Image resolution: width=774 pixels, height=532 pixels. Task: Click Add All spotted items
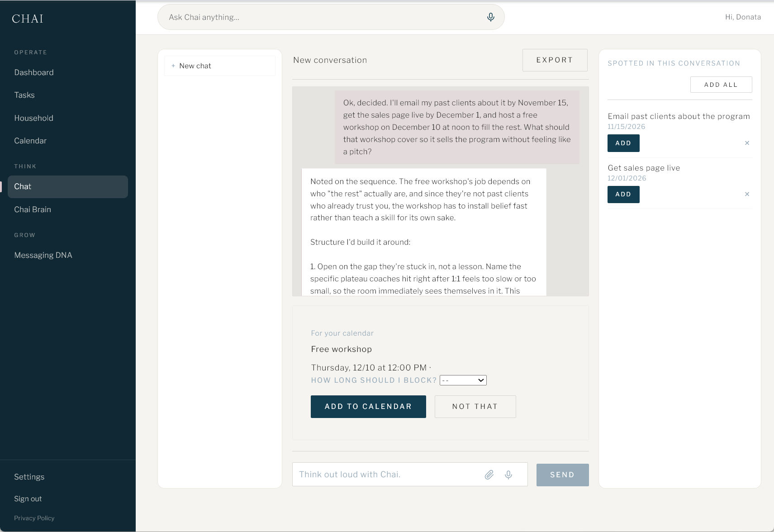click(x=721, y=85)
